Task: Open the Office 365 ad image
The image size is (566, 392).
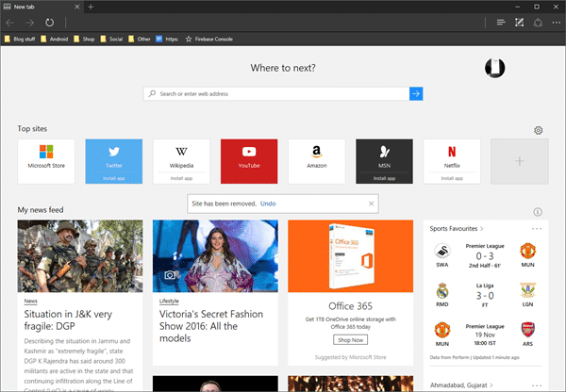Action: tap(351, 256)
